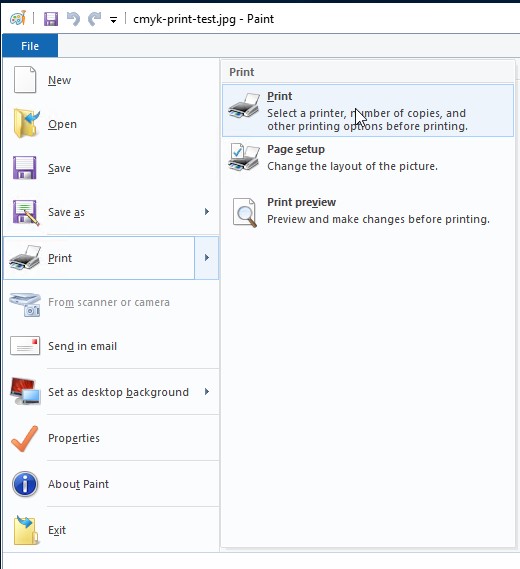The image size is (520, 569).
Task: Click the 'cmyk-print-test.jpg - Paint' window title
Action: (203, 19)
